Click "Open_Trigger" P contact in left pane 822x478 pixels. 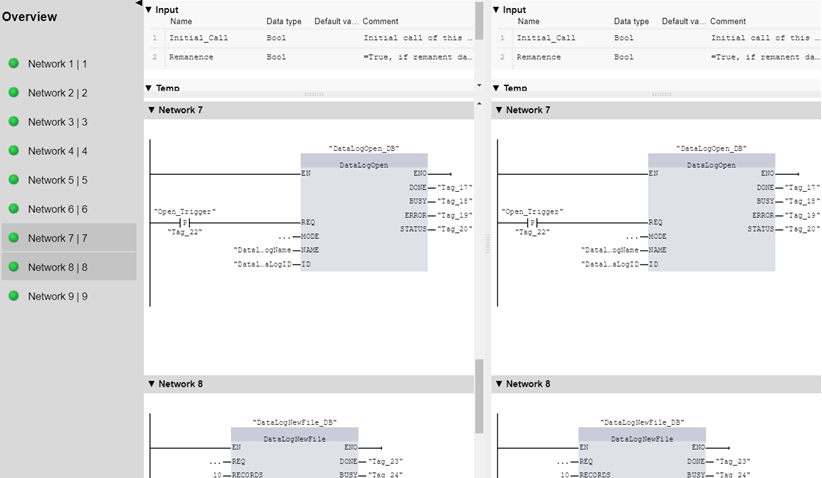click(185, 223)
